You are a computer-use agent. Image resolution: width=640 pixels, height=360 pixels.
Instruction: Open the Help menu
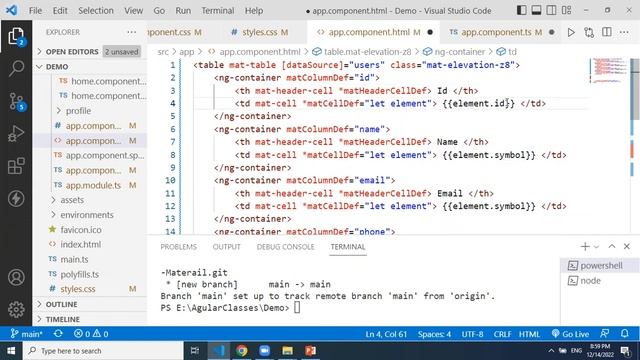[x=253, y=11]
